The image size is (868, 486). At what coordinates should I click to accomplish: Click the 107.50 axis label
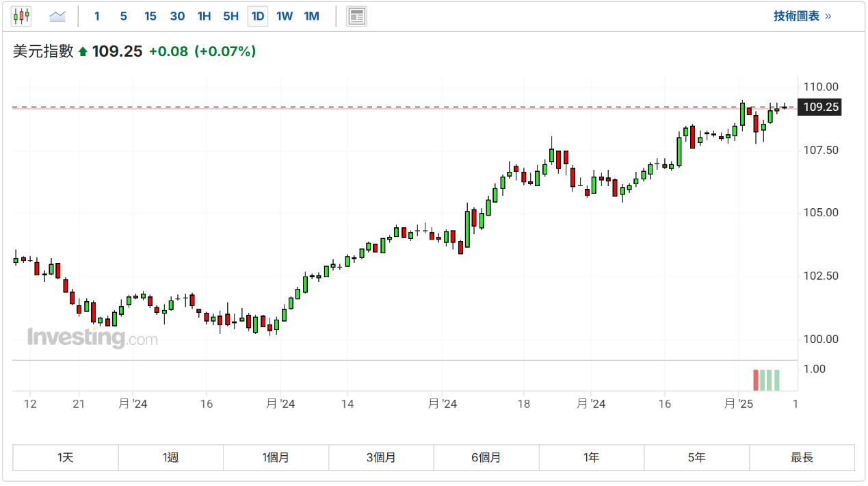point(821,150)
